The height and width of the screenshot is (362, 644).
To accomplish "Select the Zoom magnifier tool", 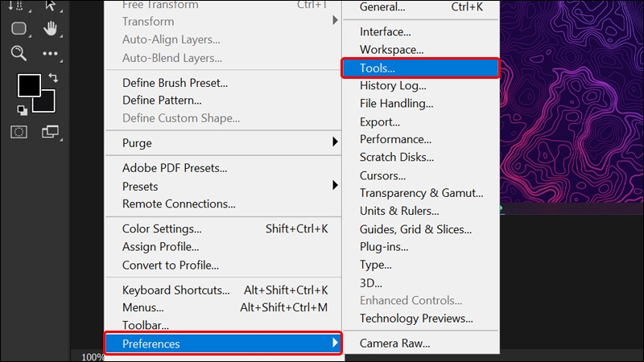I will point(19,53).
